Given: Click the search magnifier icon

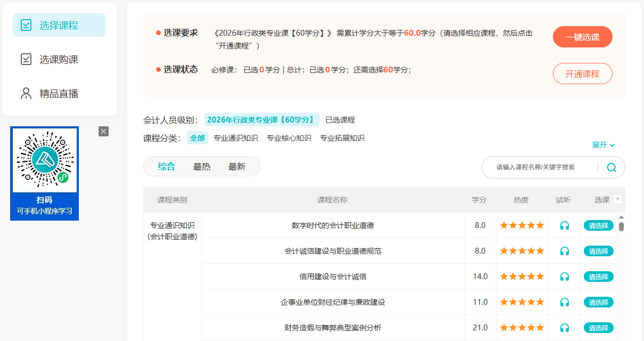Looking at the screenshot, I should [x=612, y=167].
